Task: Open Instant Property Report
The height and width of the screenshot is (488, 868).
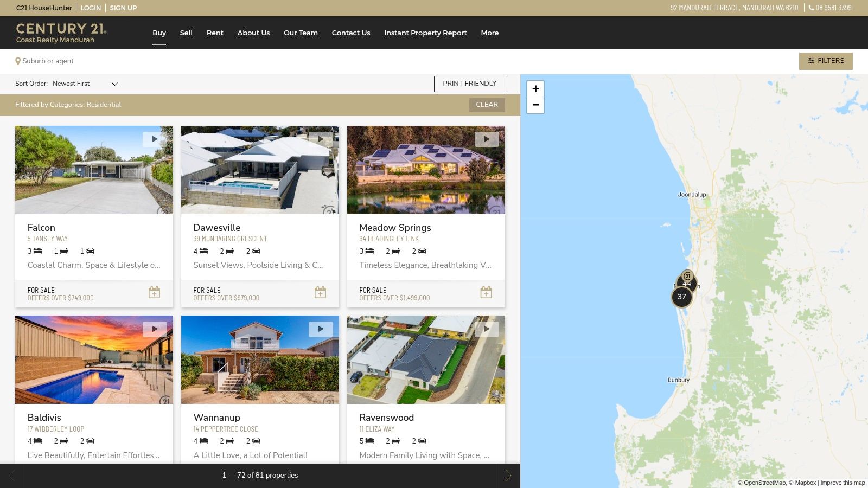Action: 425,33
